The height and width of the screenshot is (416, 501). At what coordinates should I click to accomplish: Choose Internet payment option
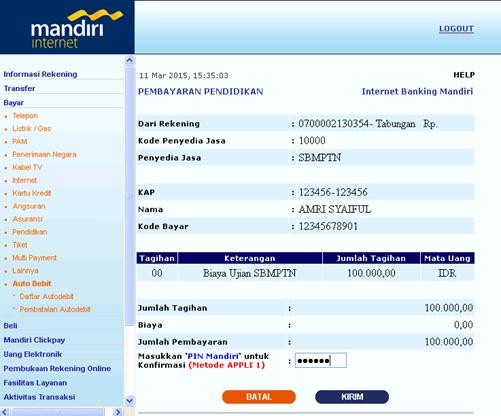coord(25,180)
